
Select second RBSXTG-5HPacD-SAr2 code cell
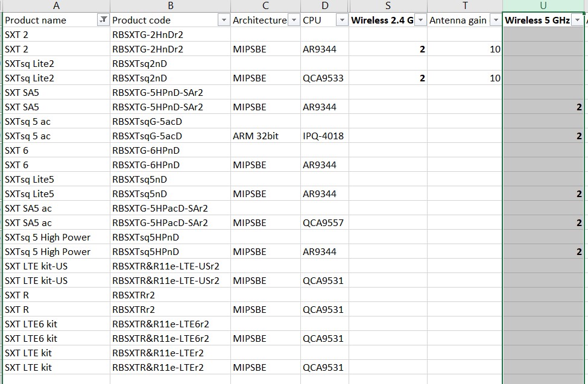(170, 223)
